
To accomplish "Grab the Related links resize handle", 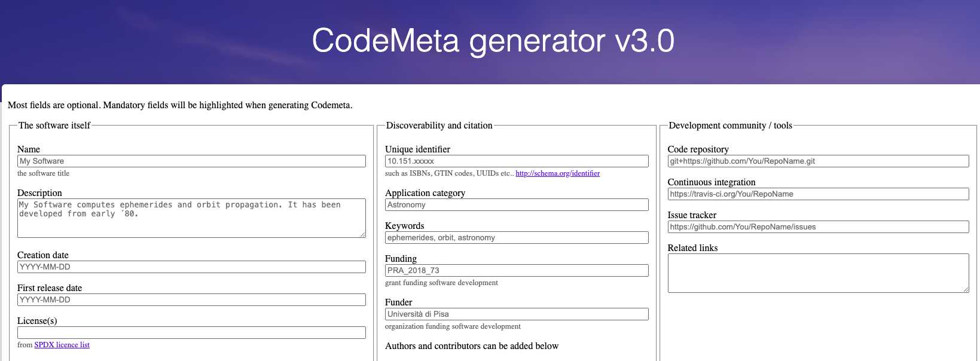I will [966, 290].
